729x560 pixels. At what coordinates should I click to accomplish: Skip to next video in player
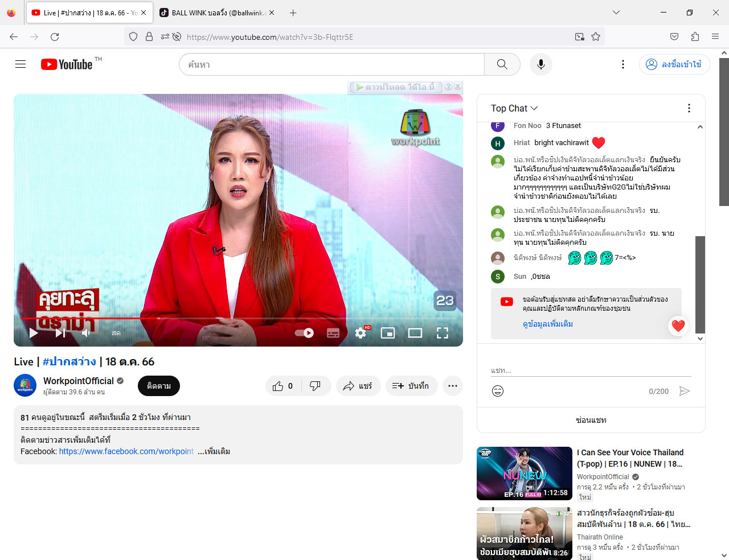click(x=60, y=333)
